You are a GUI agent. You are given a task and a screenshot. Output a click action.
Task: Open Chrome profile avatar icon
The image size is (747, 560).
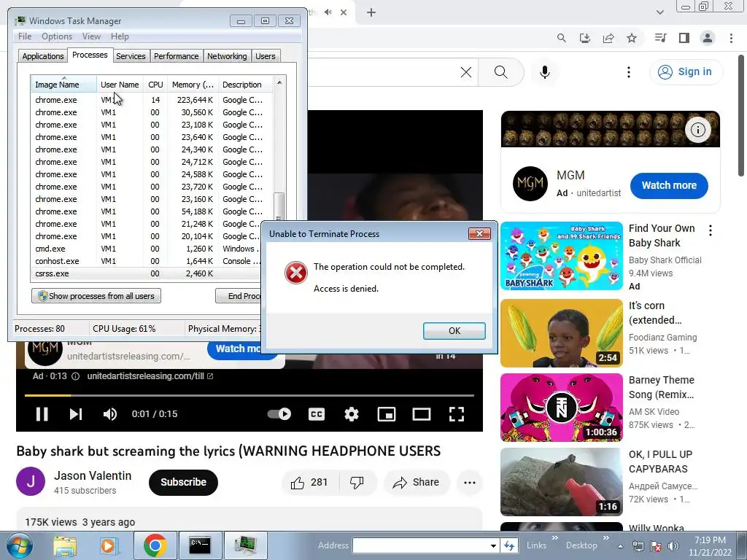708,38
